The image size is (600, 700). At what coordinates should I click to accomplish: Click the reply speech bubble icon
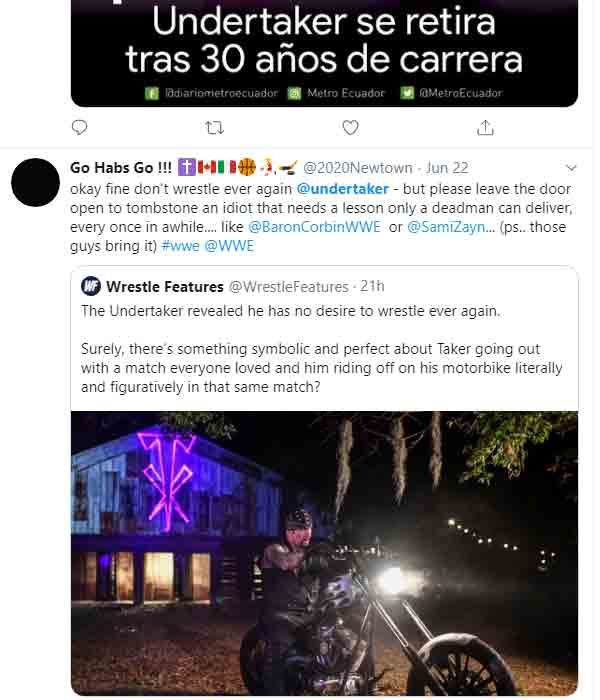point(79,128)
